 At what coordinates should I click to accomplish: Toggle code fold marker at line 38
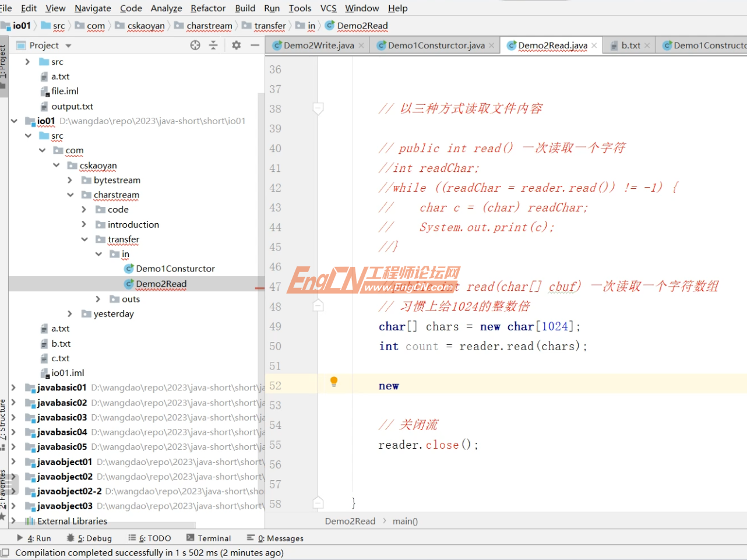[318, 108]
